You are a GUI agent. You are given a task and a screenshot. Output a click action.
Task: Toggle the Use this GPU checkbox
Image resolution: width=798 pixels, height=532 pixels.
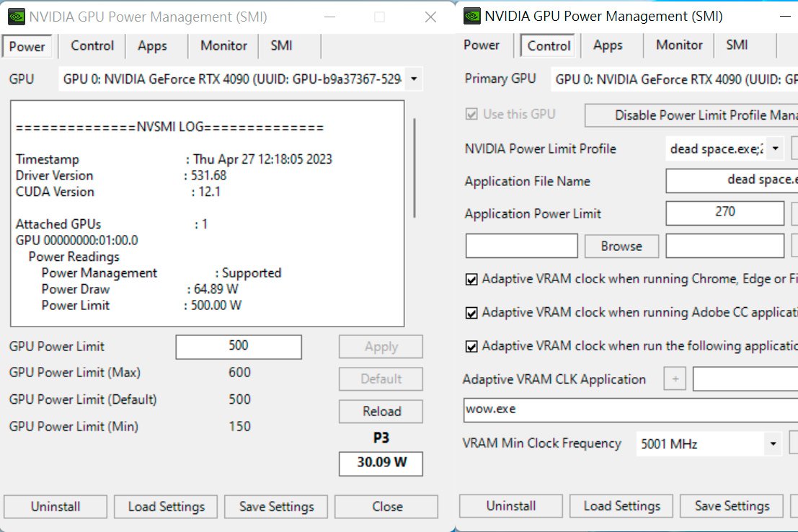471,114
